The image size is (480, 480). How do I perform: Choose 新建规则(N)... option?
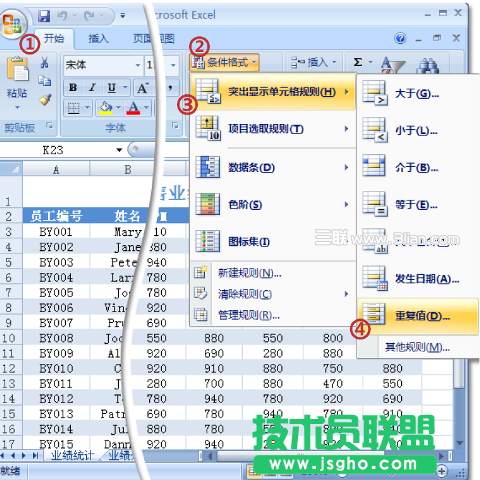coord(273,273)
